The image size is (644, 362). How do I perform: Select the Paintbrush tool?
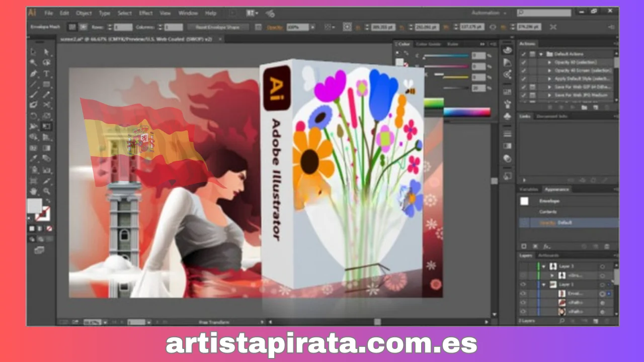(34, 95)
